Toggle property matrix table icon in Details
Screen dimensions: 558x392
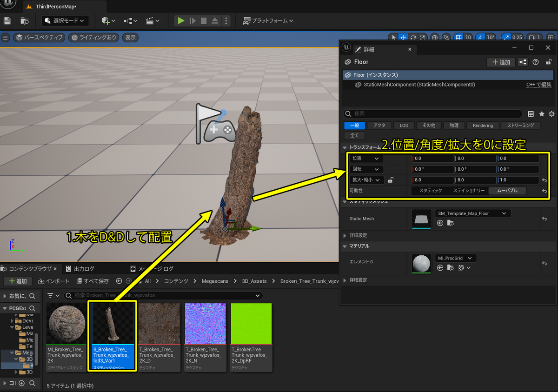pos(531,113)
